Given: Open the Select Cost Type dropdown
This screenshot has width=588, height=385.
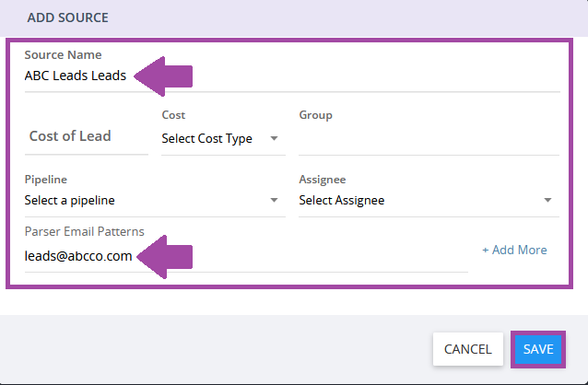Looking at the screenshot, I should (x=223, y=139).
